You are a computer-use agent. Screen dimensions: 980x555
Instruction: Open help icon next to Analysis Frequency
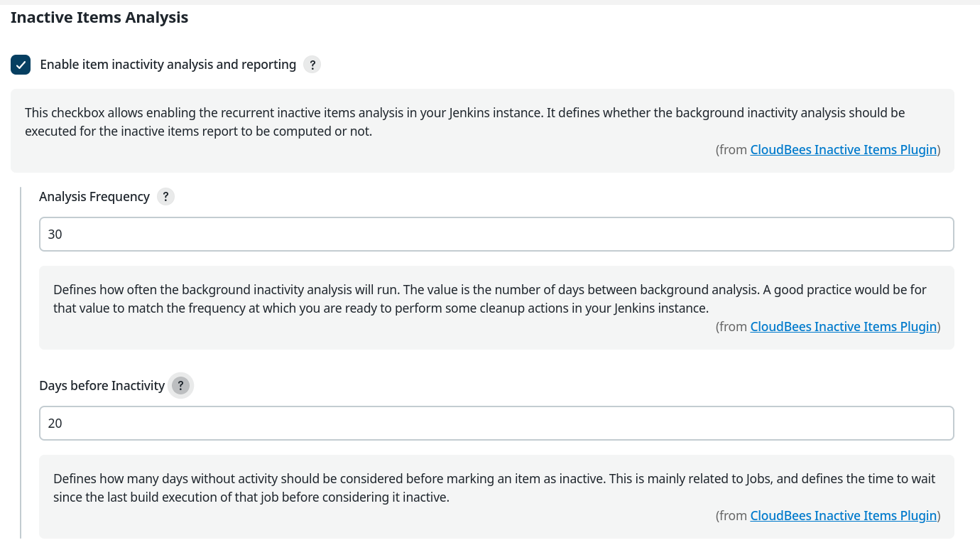pos(165,197)
